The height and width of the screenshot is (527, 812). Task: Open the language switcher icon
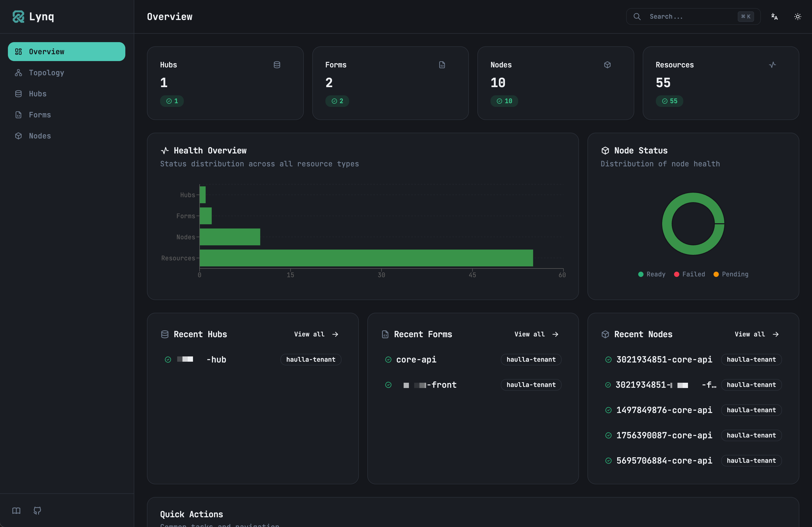pyautogui.click(x=774, y=16)
